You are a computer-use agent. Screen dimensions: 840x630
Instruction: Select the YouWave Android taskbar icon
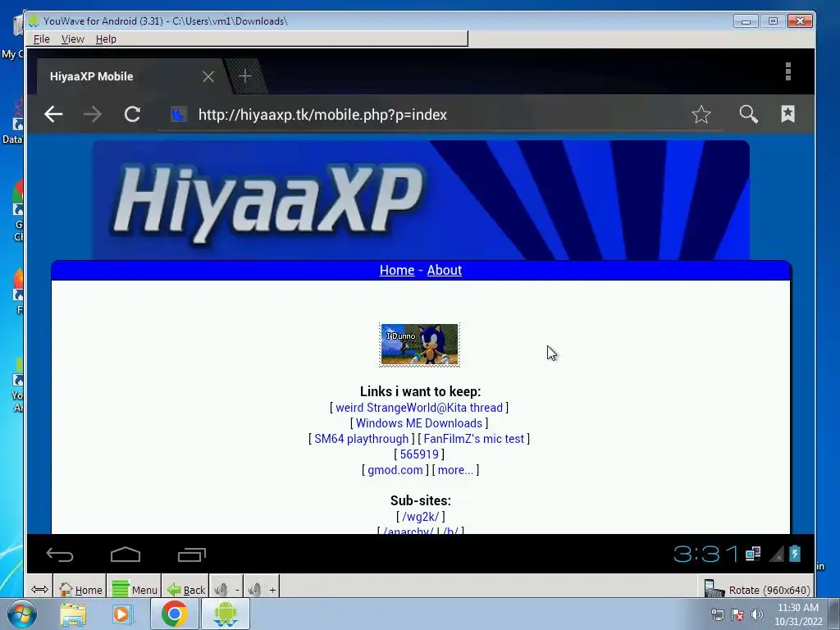(225, 614)
